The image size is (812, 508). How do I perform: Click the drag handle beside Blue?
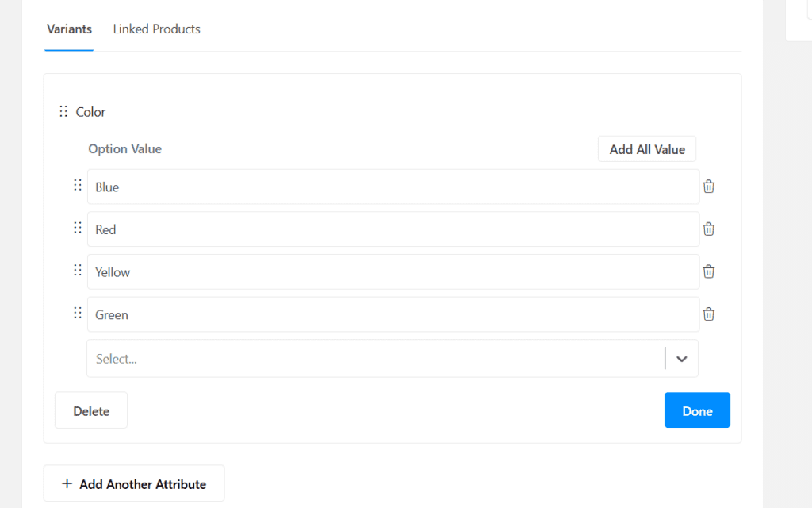pos(77,184)
